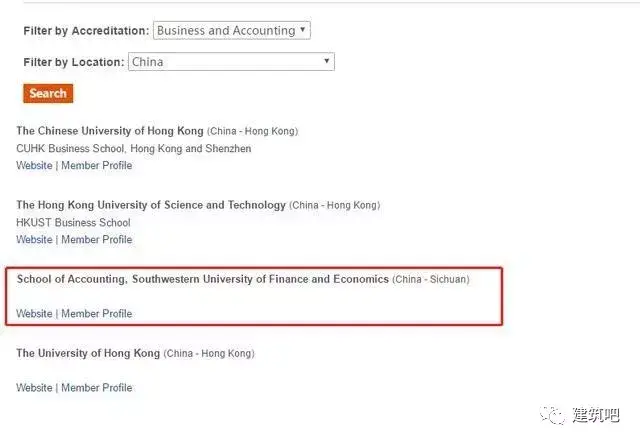The width and height of the screenshot is (640, 443).
Task: Open Member Profile for The University of Hong Kong
Action: tap(97, 388)
